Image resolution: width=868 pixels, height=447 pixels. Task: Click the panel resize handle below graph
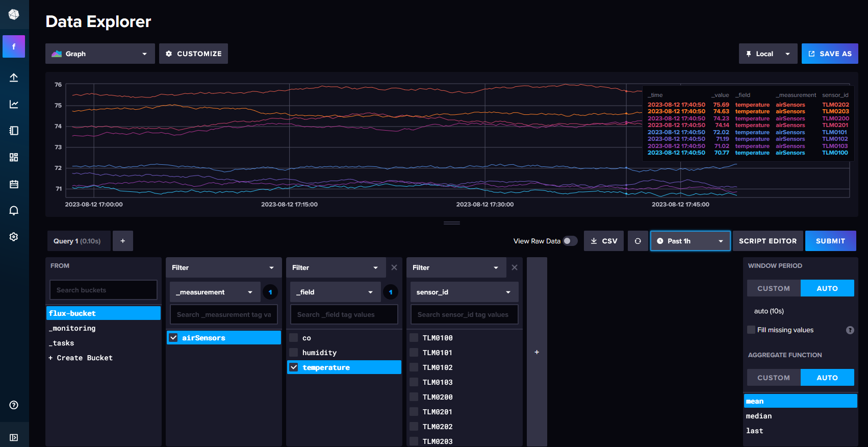(452, 223)
